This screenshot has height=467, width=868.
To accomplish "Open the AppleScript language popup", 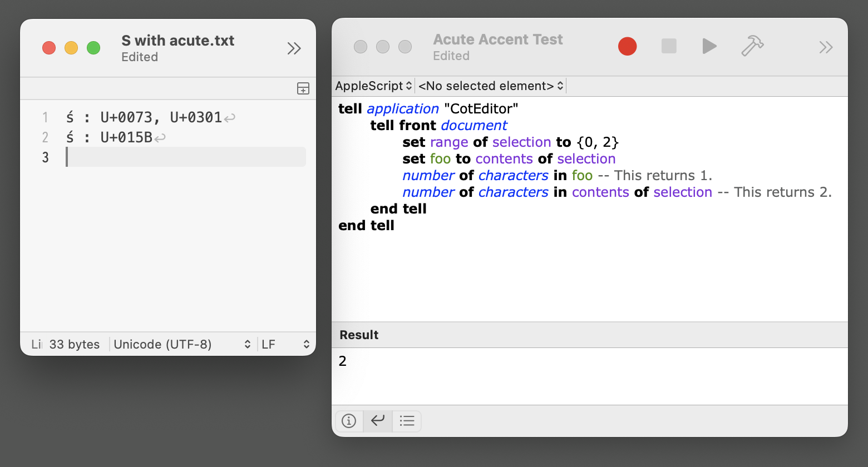I will click(x=373, y=86).
